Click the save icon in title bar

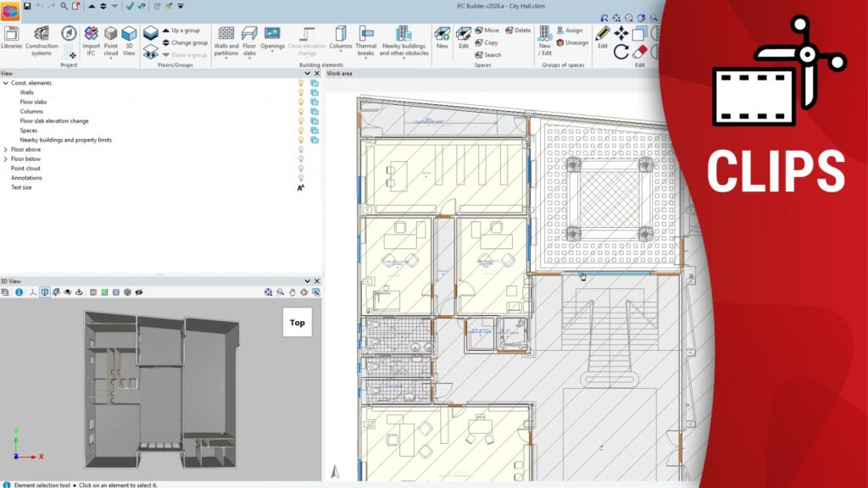[x=27, y=6]
